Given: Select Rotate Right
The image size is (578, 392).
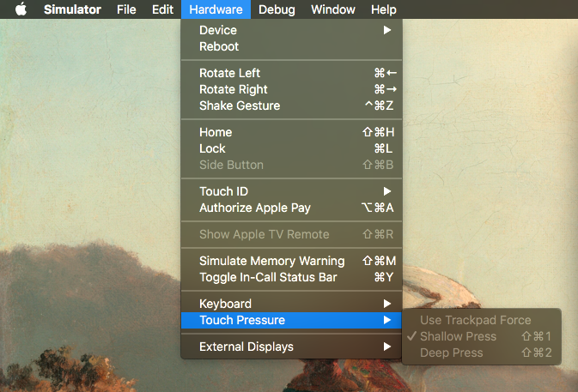Looking at the screenshot, I should point(291,89).
